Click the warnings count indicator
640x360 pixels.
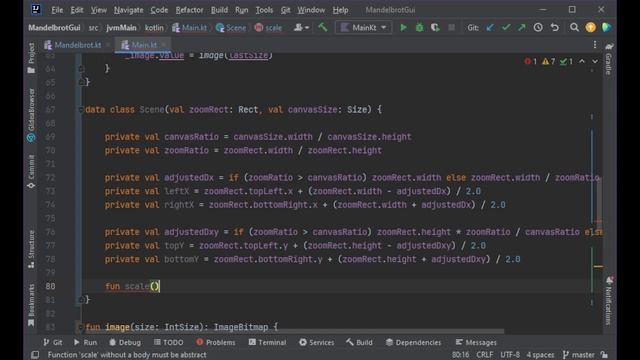click(x=548, y=61)
